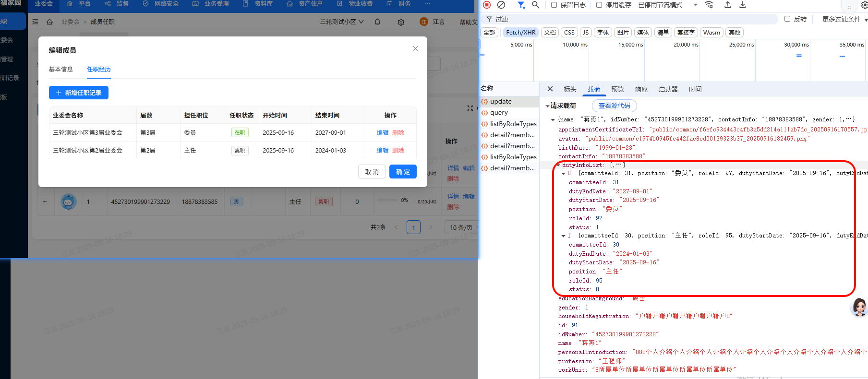This screenshot has width=868, height=379.
Task: Open the network search magnifier icon
Action: (536, 5)
